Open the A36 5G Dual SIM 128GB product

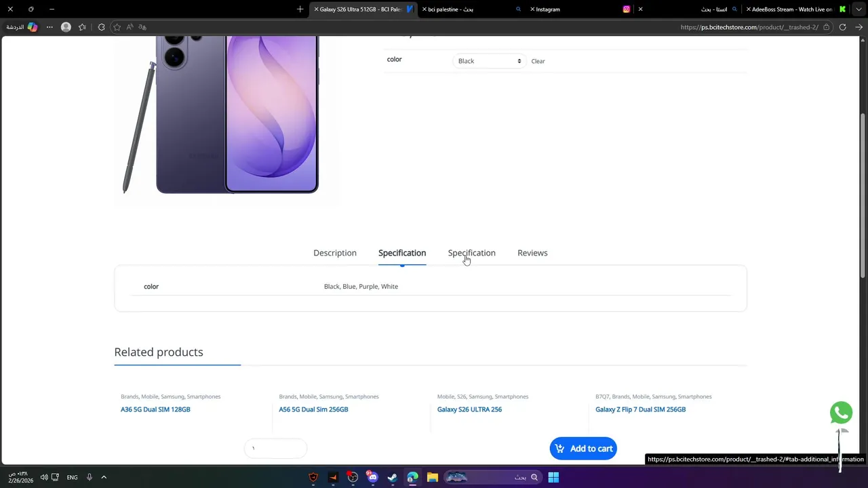point(155,409)
